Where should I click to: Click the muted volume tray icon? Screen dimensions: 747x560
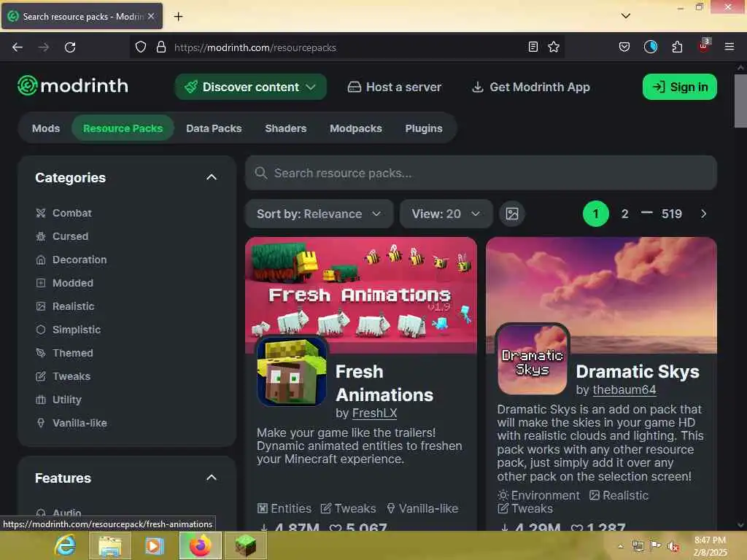(x=673, y=546)
